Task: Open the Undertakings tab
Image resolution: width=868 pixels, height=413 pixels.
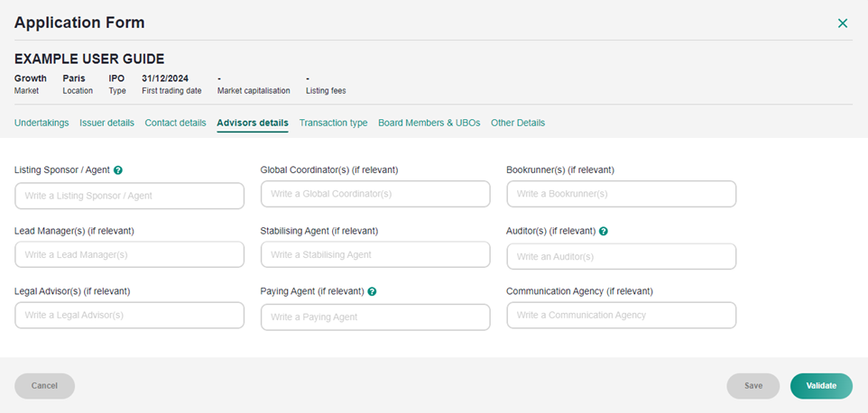Action: coord(42,123)
